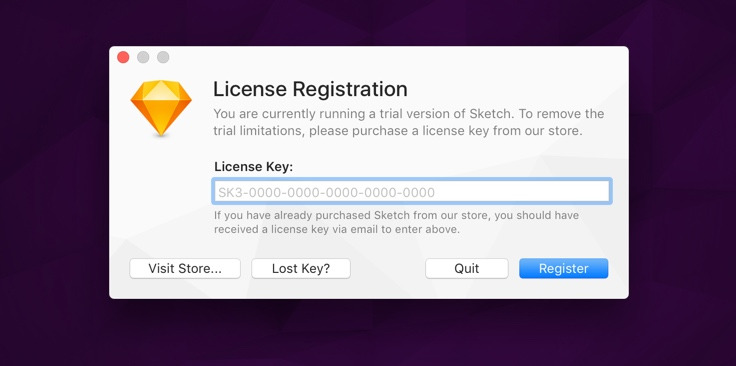
Task: Click the grayed-out zoom window button
Action: pos(163,57)
